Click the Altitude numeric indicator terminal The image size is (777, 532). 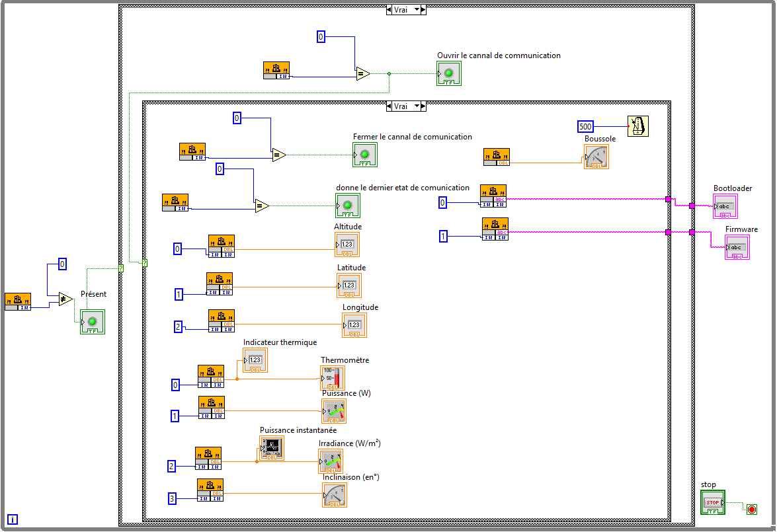pos(347,245)
